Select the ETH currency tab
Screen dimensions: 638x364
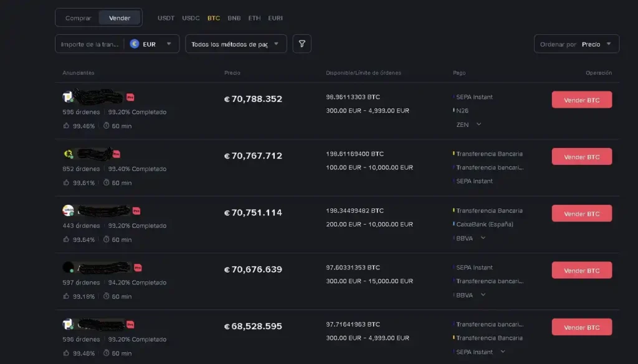coord(254,18)
